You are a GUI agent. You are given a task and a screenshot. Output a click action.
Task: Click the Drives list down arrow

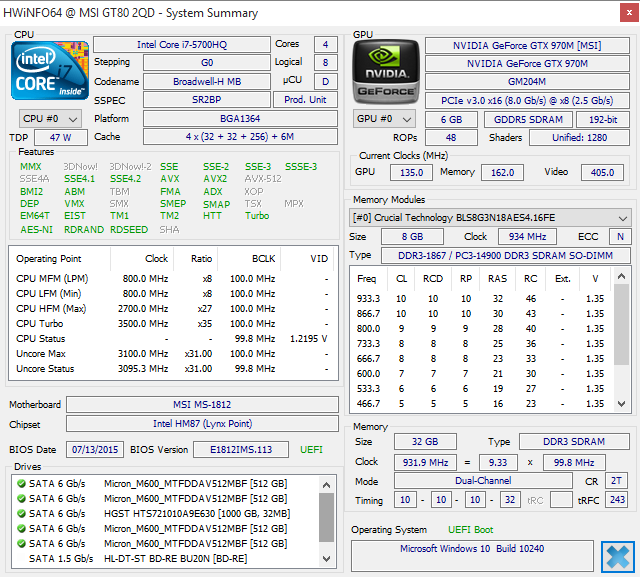[x=326, y=559]
